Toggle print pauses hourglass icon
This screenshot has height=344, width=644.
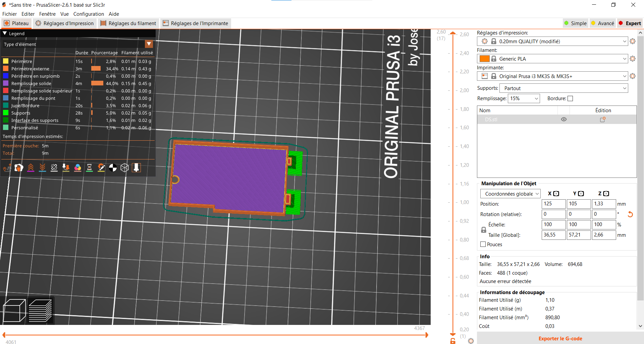coord(89,168)
